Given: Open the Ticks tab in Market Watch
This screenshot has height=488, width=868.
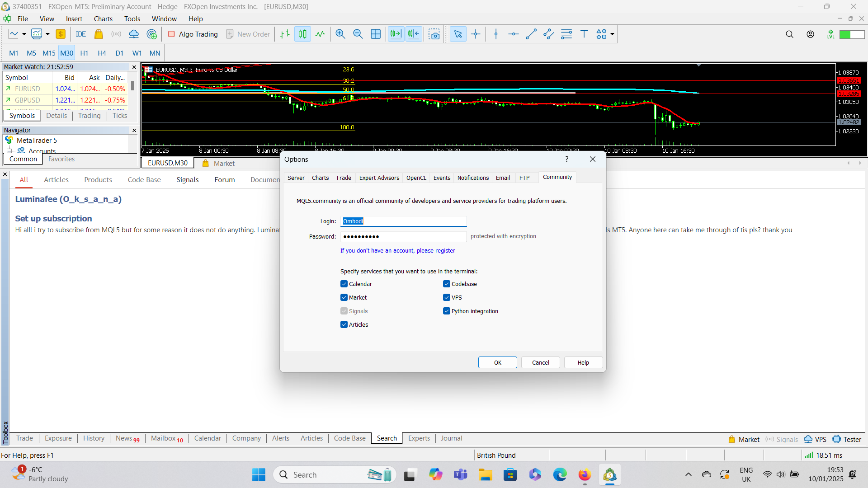Looking at the screenshot, I should coord(119,116).
